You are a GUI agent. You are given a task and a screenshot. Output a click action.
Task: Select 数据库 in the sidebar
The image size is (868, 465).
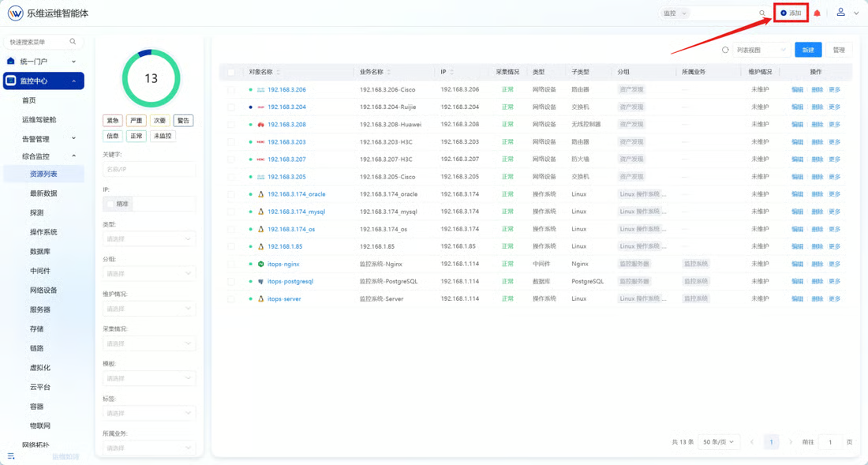[40, 251]
